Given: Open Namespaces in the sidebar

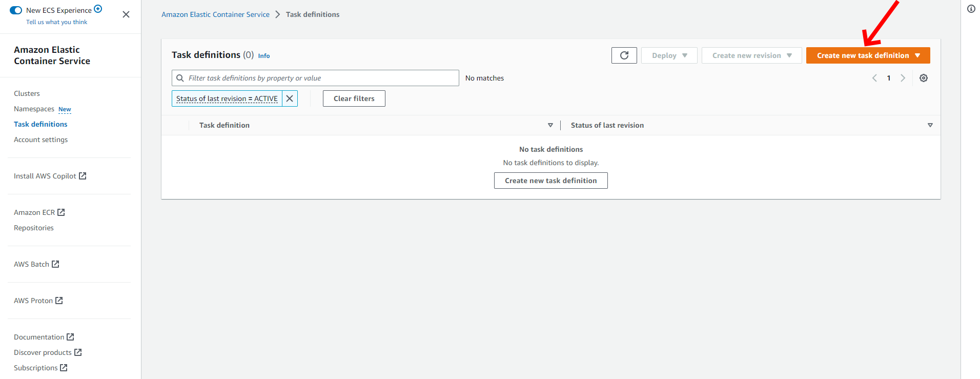Looking at the screenshot, I should coord(34,109).
